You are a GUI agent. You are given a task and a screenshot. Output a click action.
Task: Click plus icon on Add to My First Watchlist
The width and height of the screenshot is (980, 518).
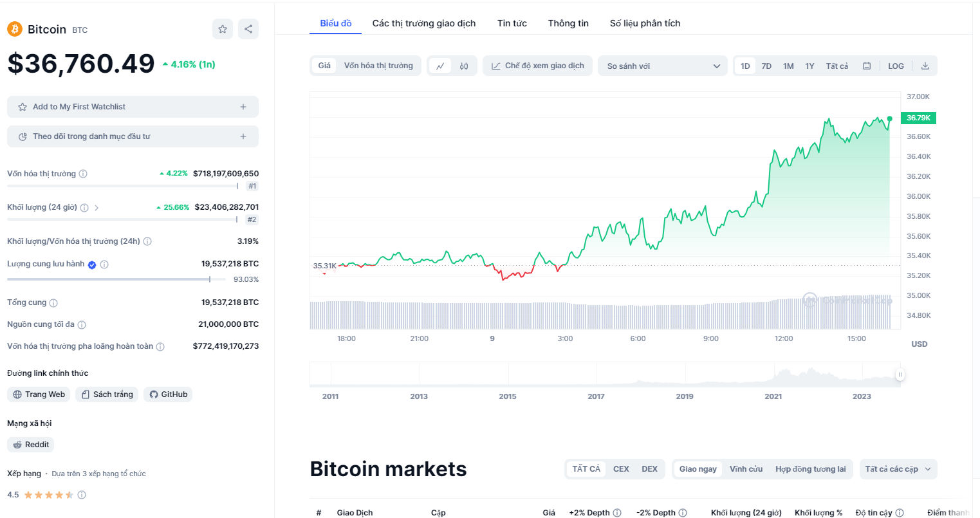pyautogui.click(x=243, y=107)
